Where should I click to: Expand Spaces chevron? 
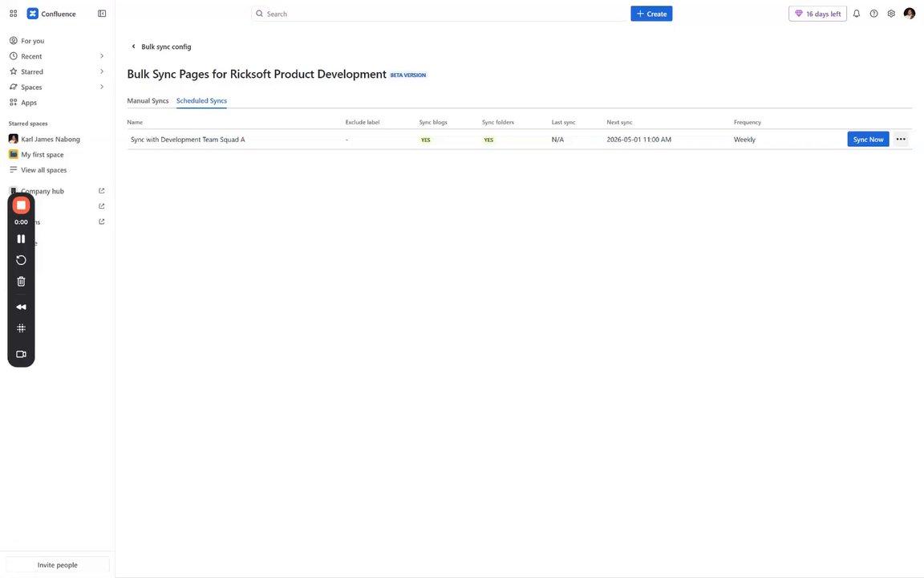[102, 87]
